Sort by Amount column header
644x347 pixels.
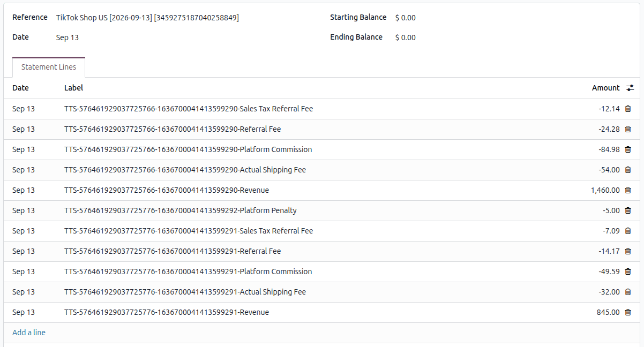[605, 88]
